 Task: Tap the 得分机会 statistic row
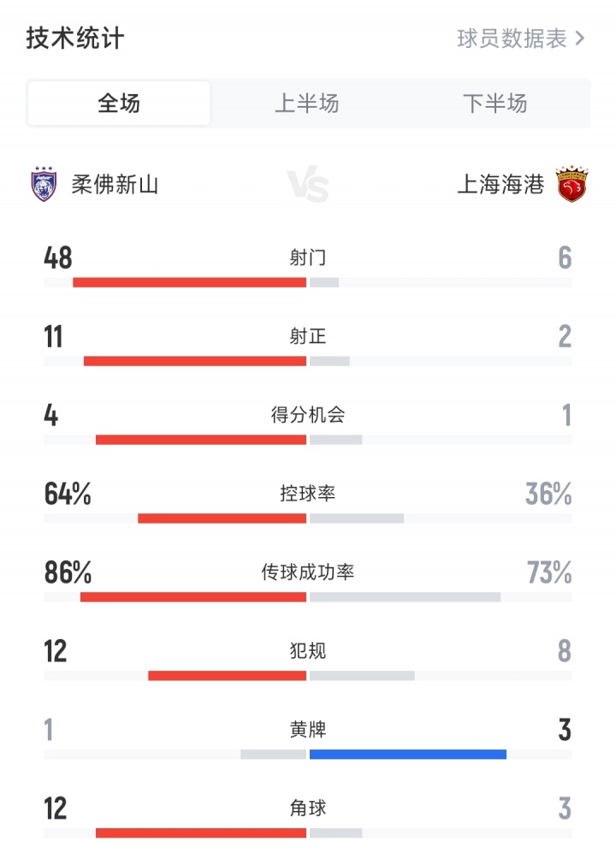[308, 415]
